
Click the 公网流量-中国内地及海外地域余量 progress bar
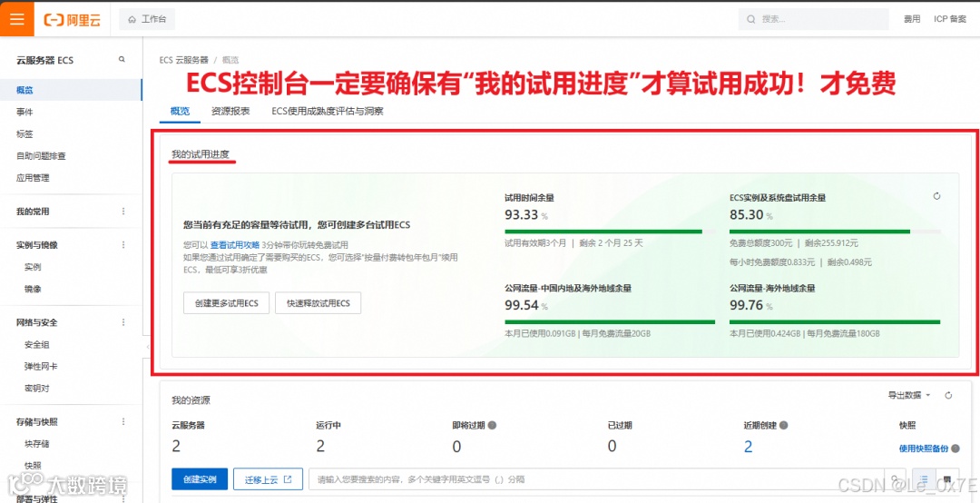[x=610, y=322]
